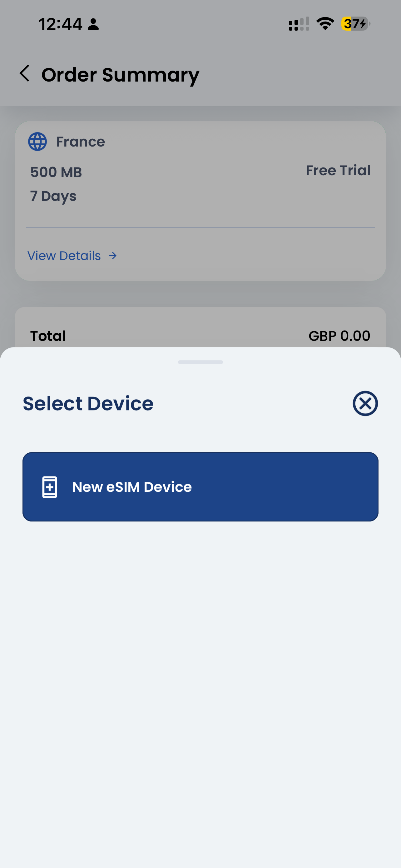Click the Order Summary header text
Image resolution: width=401 pixels, height=868 pixels.
point(120,74)
